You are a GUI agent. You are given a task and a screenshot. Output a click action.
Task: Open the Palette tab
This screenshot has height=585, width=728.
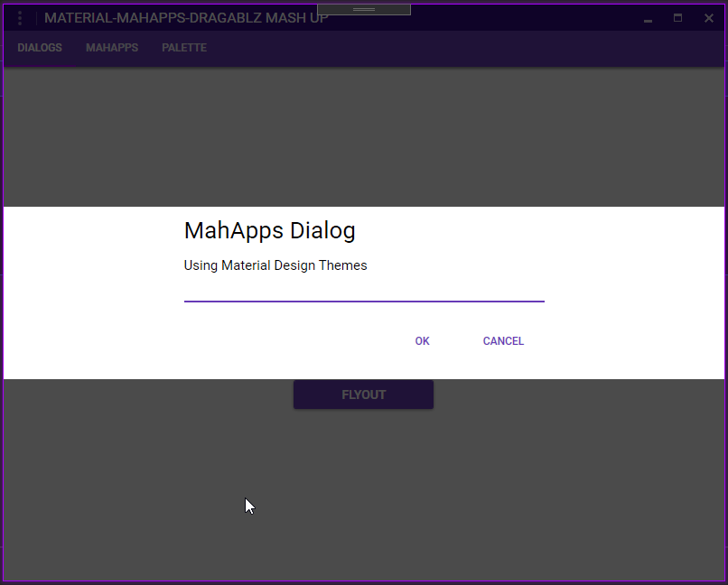point(184,48)
